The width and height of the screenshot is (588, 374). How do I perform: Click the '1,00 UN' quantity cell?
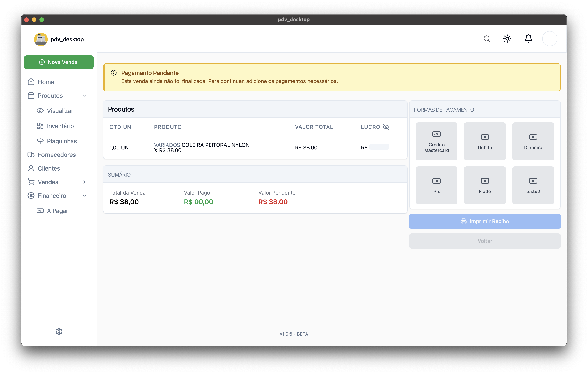coord(119,148)
